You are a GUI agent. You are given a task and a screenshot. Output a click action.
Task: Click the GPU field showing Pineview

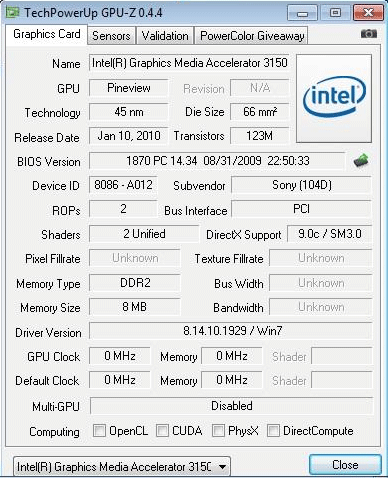[x=129, y=88]
